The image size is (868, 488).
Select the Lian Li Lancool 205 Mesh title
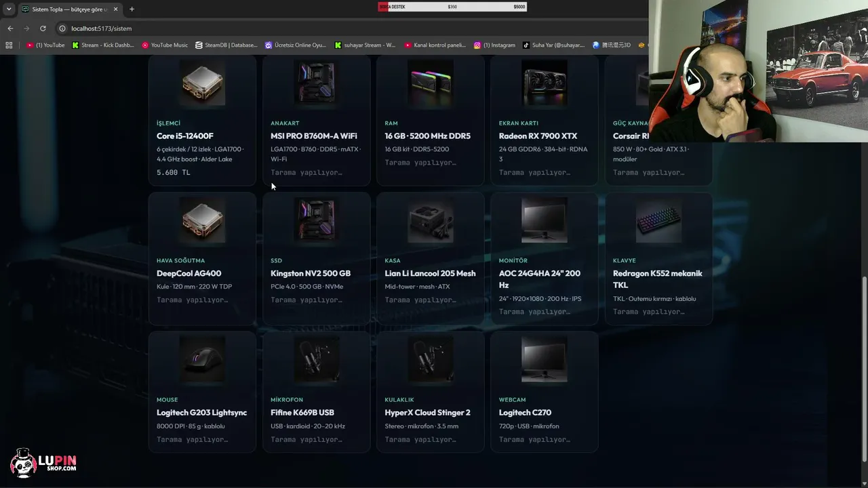point(431,274)
